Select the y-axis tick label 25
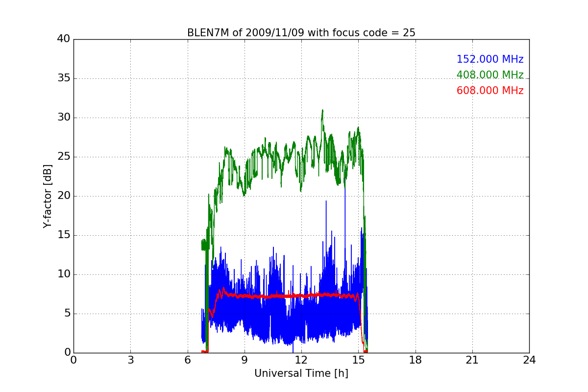The height and width of the screenshot is (392, 588). 64,157
